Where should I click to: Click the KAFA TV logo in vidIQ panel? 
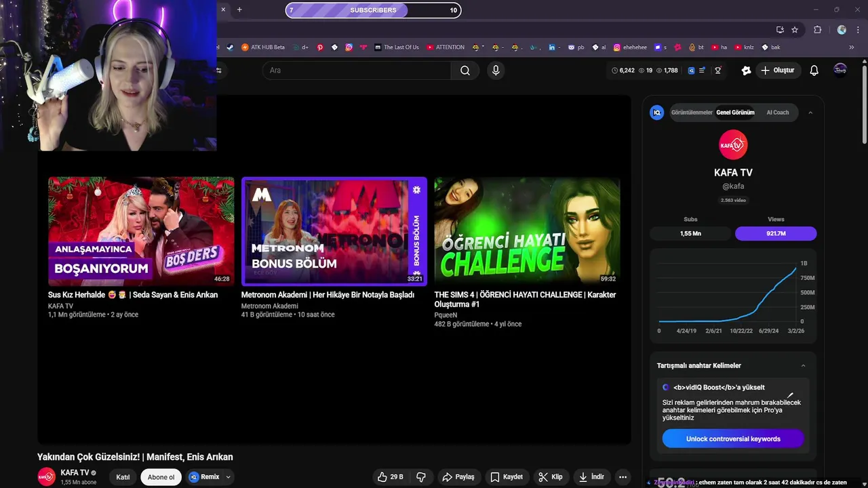click(733, 145)
